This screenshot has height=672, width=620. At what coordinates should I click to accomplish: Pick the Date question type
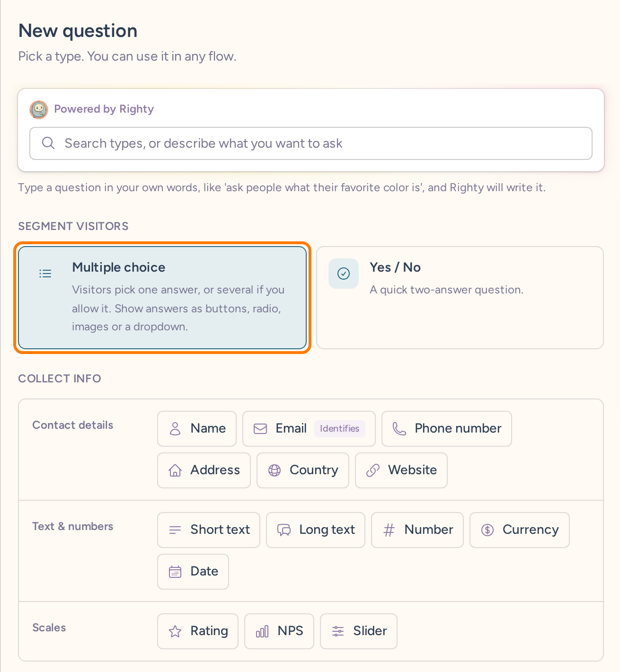[193, 572]
